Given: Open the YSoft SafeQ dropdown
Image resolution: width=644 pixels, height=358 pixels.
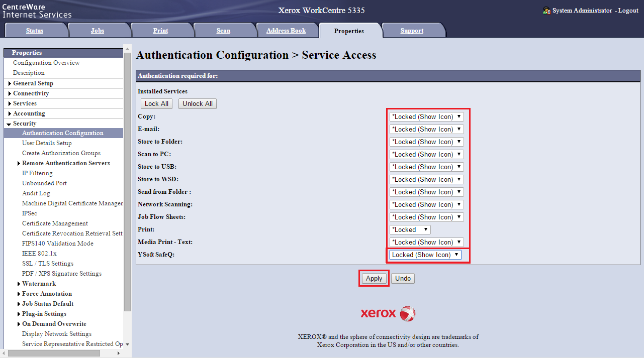Looking at the screenshot, I should click(x=425, y=255).
